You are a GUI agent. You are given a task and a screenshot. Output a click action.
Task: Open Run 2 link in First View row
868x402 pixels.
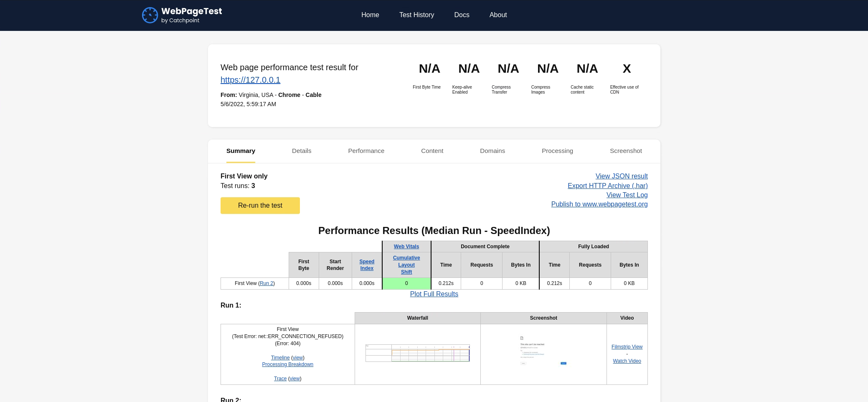[x=266, y=283]
